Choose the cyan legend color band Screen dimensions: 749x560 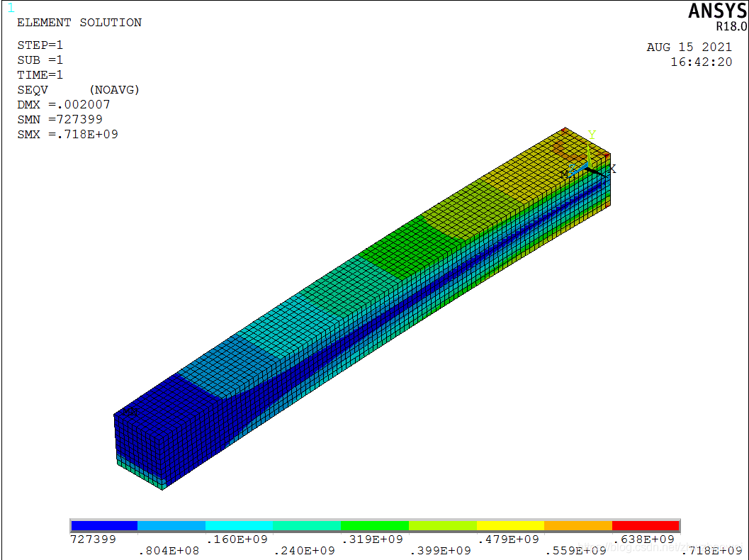[x=239, y=525]
